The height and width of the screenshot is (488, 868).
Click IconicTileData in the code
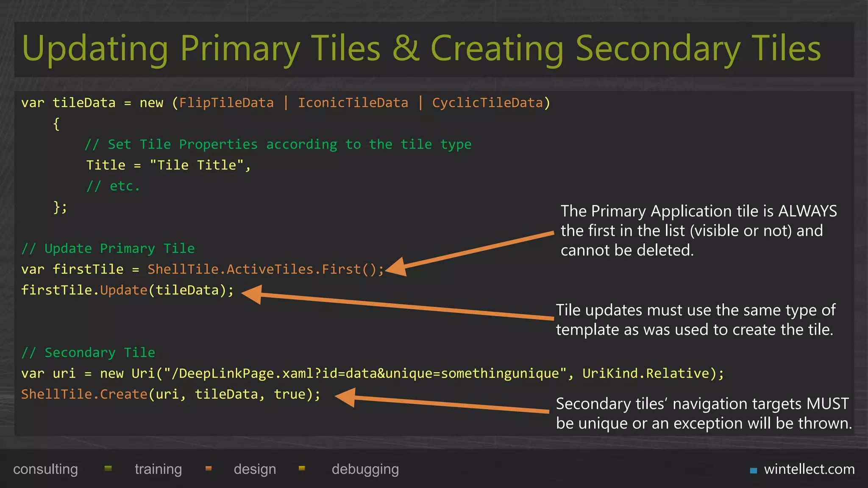click(353, 103)
